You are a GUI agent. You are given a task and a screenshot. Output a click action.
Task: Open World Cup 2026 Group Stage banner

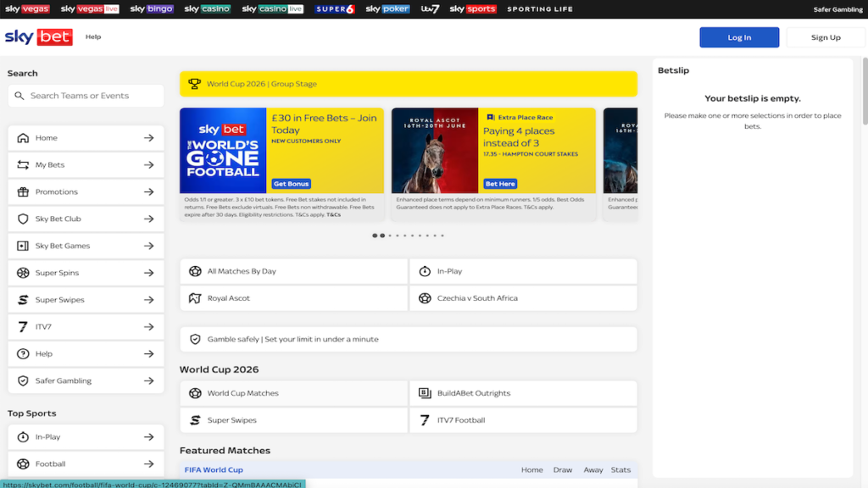(x=408, y=84)
